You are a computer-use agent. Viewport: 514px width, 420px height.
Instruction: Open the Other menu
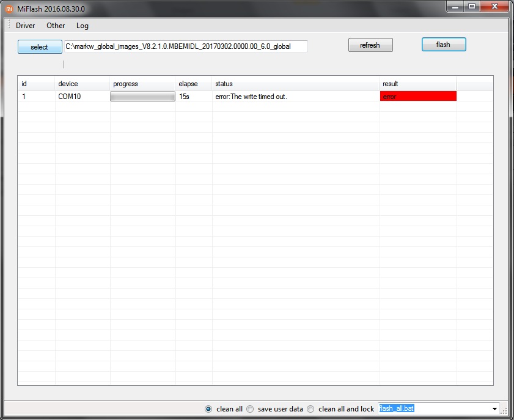[x=56, y=26]
